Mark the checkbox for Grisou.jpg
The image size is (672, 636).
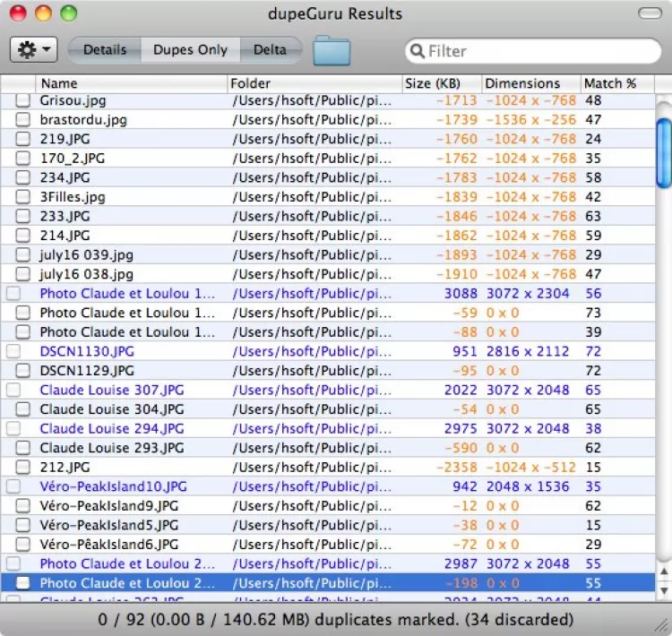pos(22,101)
